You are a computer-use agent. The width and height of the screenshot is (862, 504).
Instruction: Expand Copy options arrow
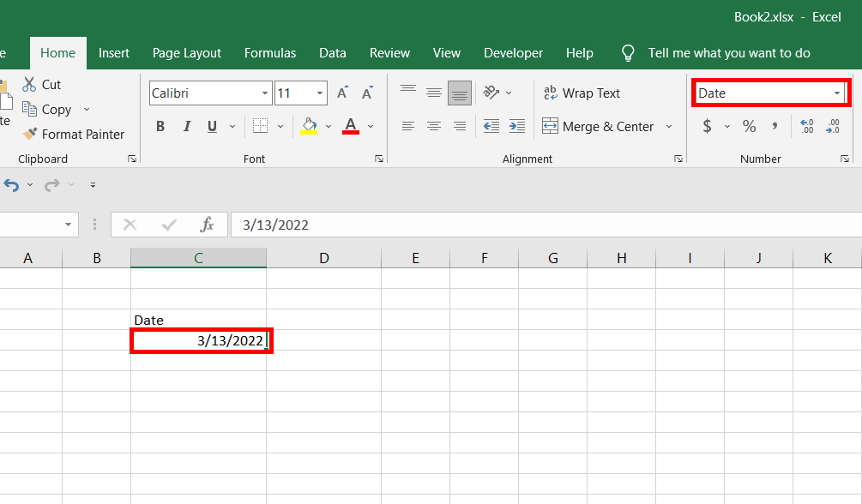coord(87,110)
